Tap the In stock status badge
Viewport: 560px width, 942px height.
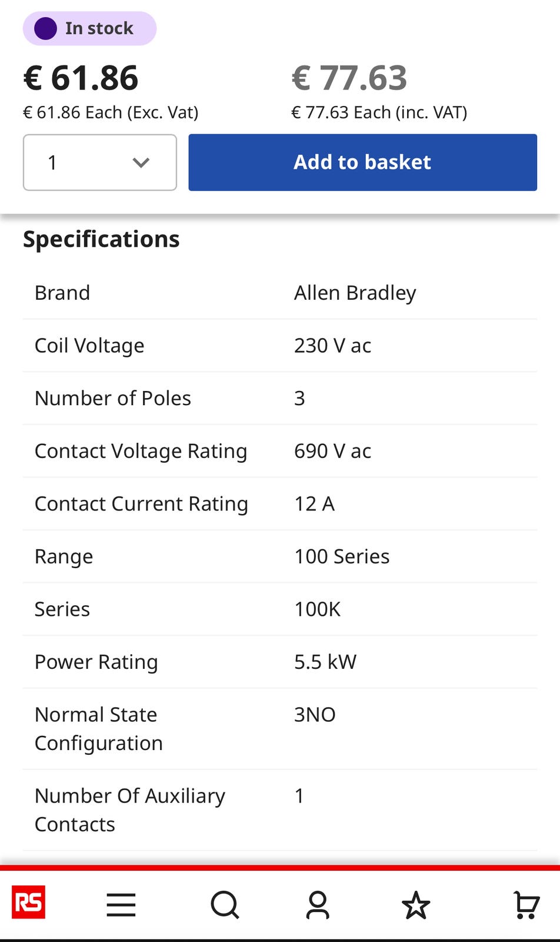[x=89, y=28]
